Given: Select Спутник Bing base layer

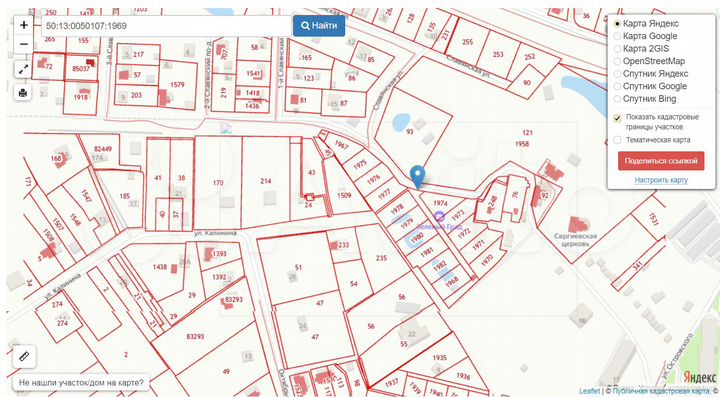Looking at the screenshot, I should (x=618, y=99).
